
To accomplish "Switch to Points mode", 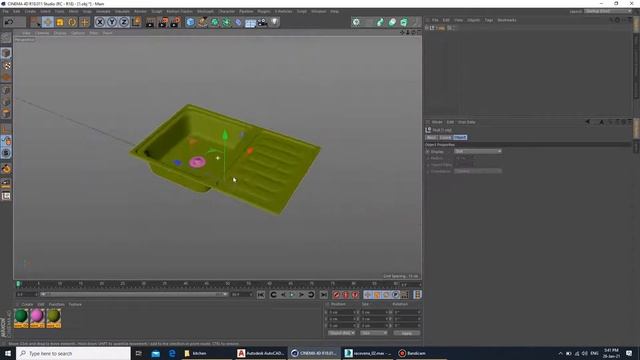I will [x=6, y=90].
